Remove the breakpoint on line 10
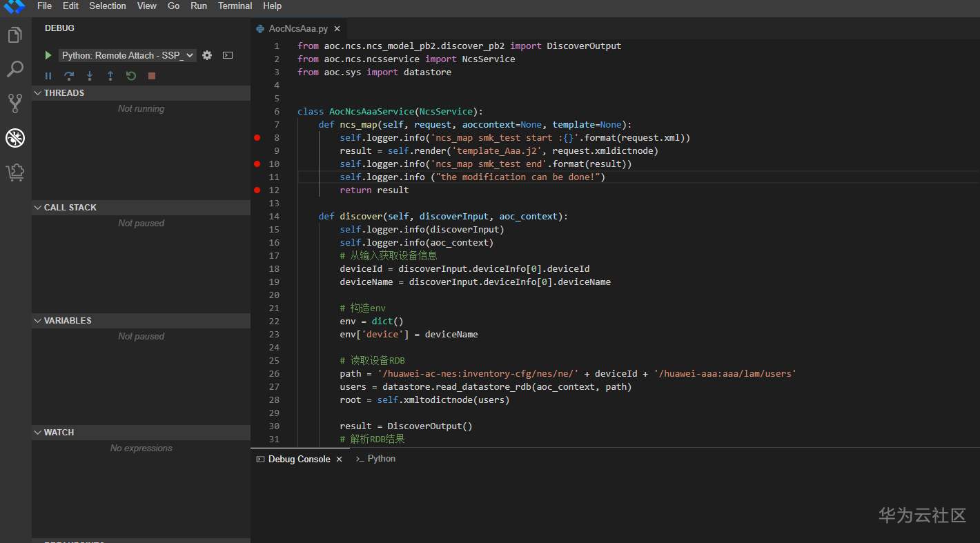 pos(257,164)
